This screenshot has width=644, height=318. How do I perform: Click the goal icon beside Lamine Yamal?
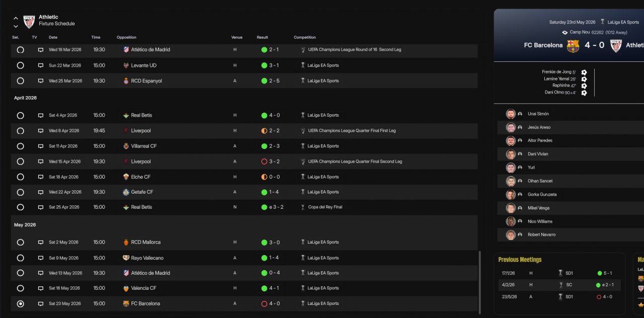point(584,79)
